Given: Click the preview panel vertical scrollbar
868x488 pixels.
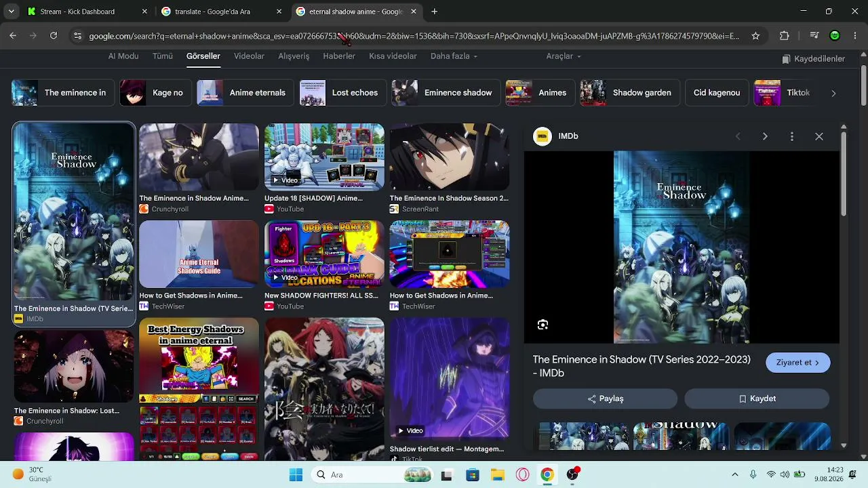Looking at the screenshot, I should 844,174.
